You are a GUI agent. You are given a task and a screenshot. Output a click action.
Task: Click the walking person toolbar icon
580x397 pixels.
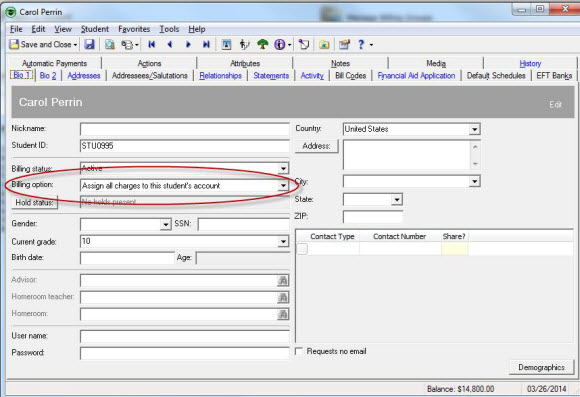(x=244, y=45)
